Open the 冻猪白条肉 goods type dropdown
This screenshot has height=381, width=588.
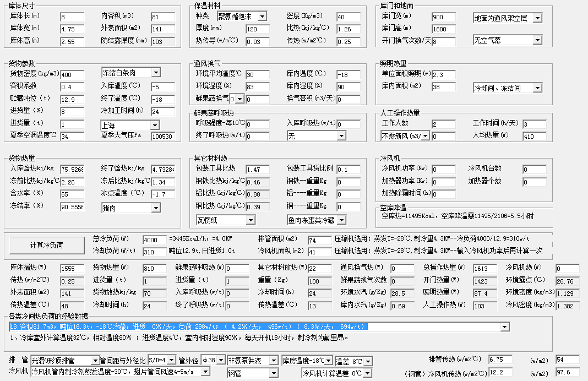click(156, 73)
